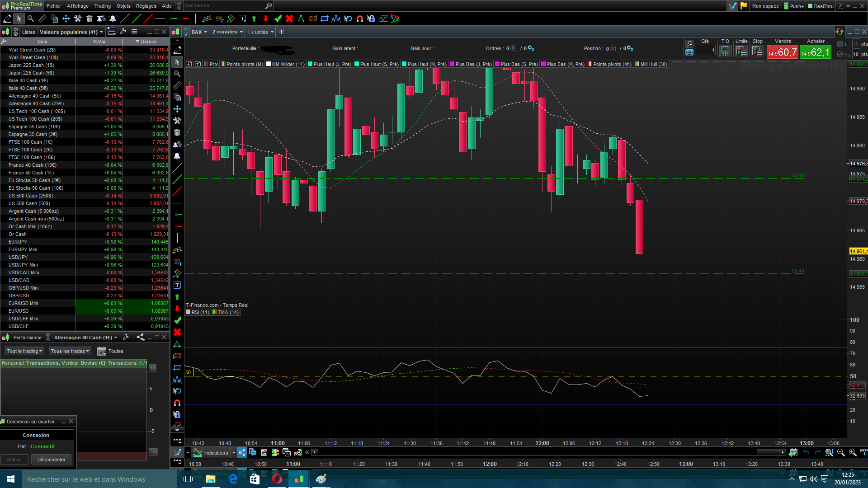Click the chart horizontal scrollbar thumb

tap(768, 452)
